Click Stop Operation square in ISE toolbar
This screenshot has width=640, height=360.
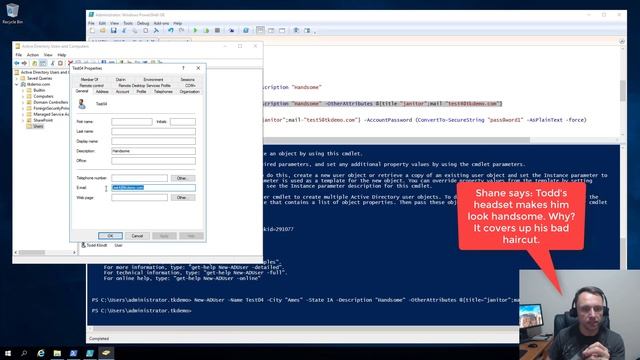point(217,31)
